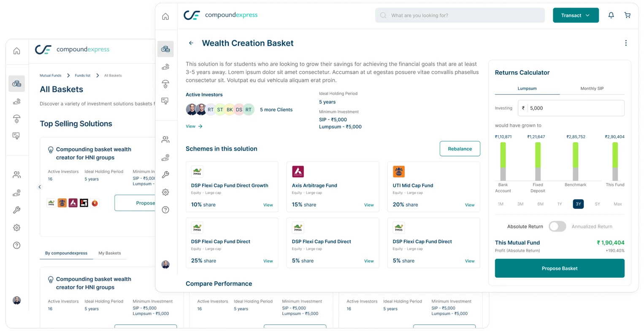Click the Propose Basket button
Viewport: 644px width, 331px height.
coord(560,269)
